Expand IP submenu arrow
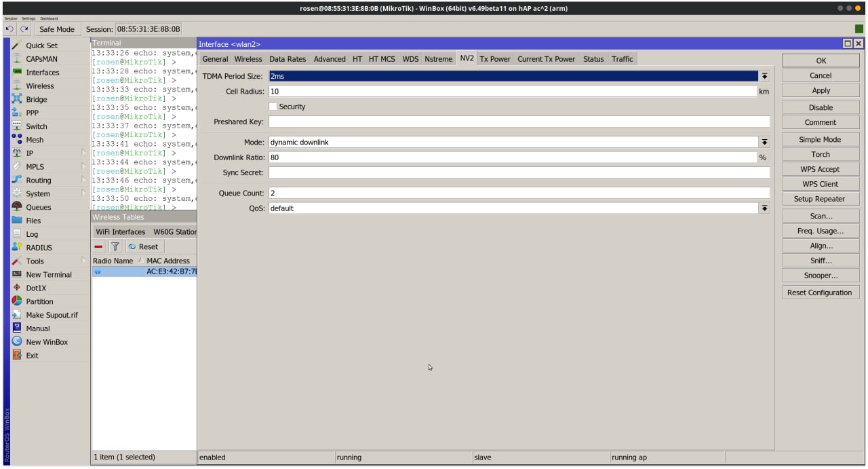868x469 pixels. pos(83,153)
